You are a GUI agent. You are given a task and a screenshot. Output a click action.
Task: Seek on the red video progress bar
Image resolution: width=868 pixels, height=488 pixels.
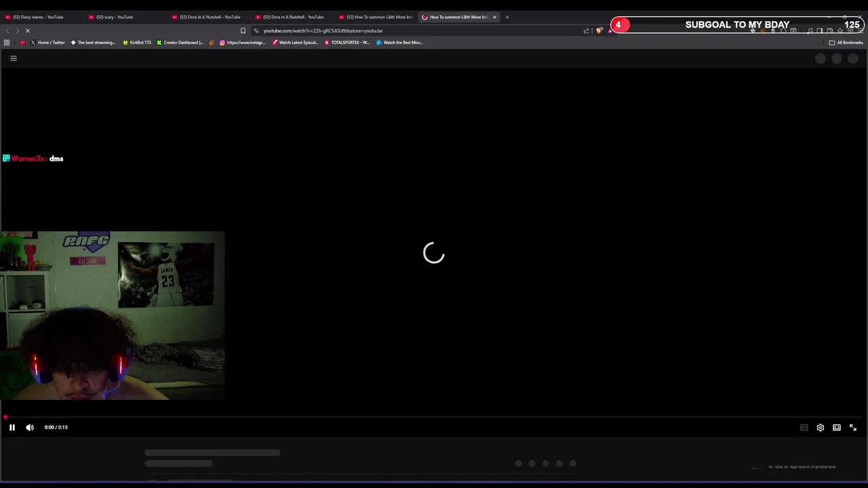pos(434,418)
